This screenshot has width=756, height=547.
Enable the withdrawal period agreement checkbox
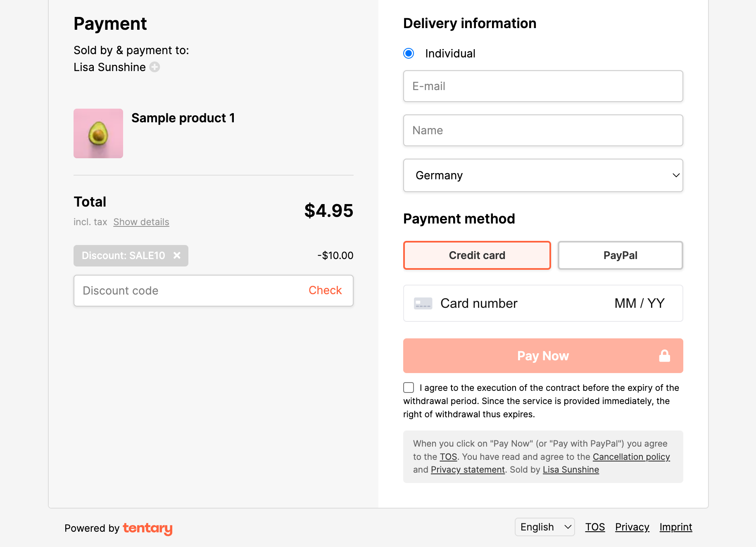(x=408, y=388)
